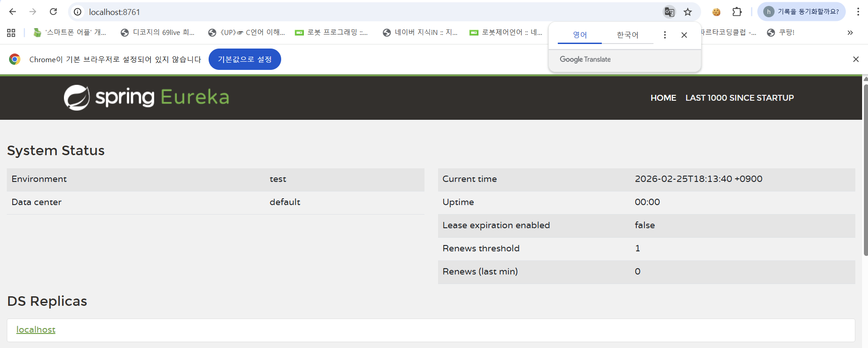Screen dimensions: 868x348
Task: Click the 'System Status' heading
Action: point(56,151)
